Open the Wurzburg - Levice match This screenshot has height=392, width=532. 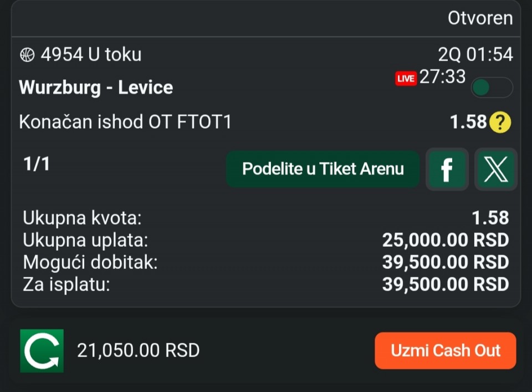click(x=96, y=88)
